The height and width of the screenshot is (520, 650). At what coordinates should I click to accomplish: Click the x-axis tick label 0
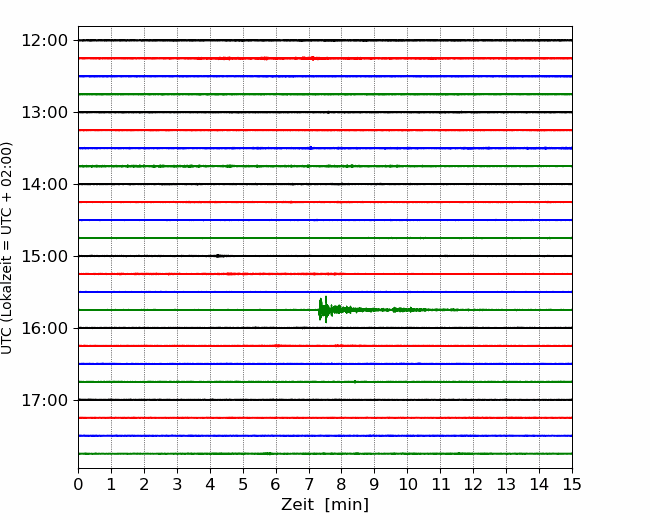point(78,484)
